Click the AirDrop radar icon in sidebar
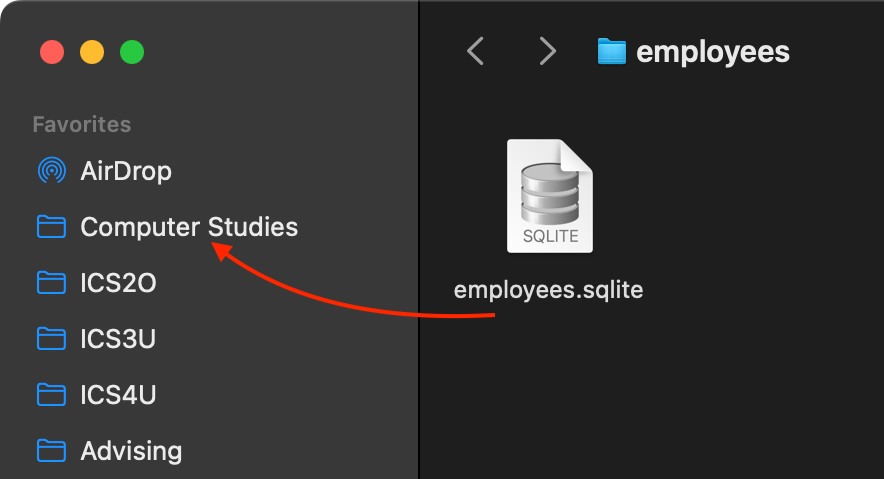The width and height of the screenshot is (884, 479). (x=51, y=171)
